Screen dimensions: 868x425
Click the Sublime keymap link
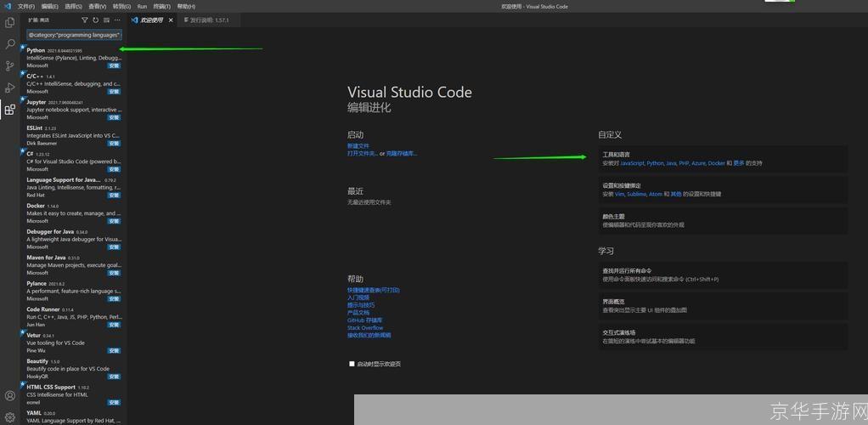coord(637,195)
